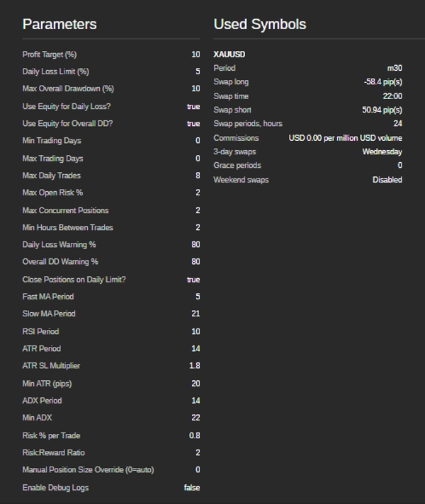Click the ATR SL Multiplier value 1.8

click(195, 366)
